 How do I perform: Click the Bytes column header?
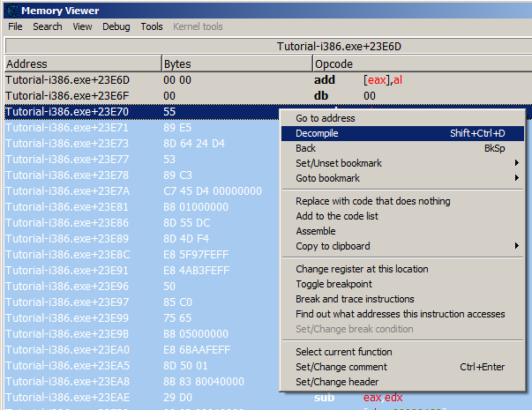(x=236, y=64)
